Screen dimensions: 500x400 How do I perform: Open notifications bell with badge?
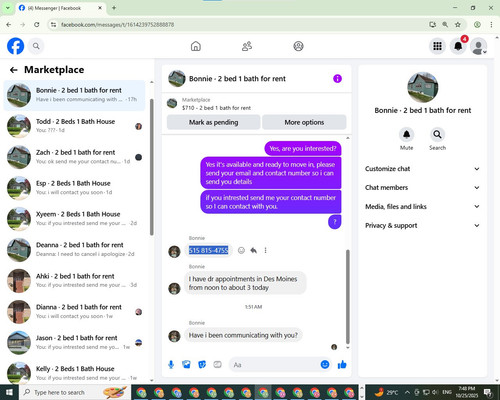point(458,46)
